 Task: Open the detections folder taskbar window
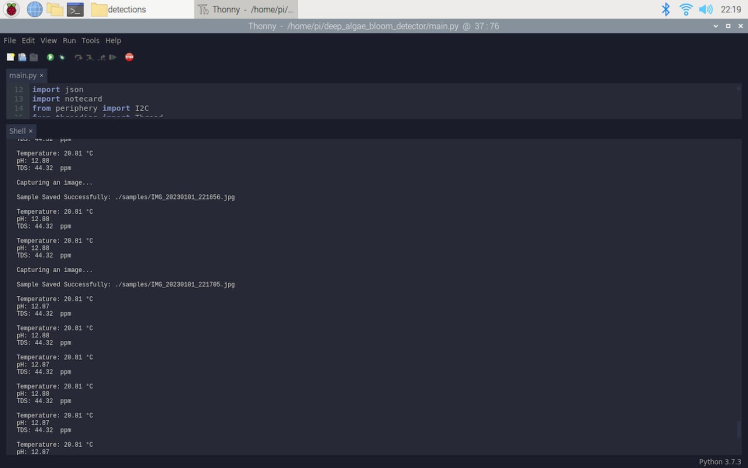click(x=119, y=10)
